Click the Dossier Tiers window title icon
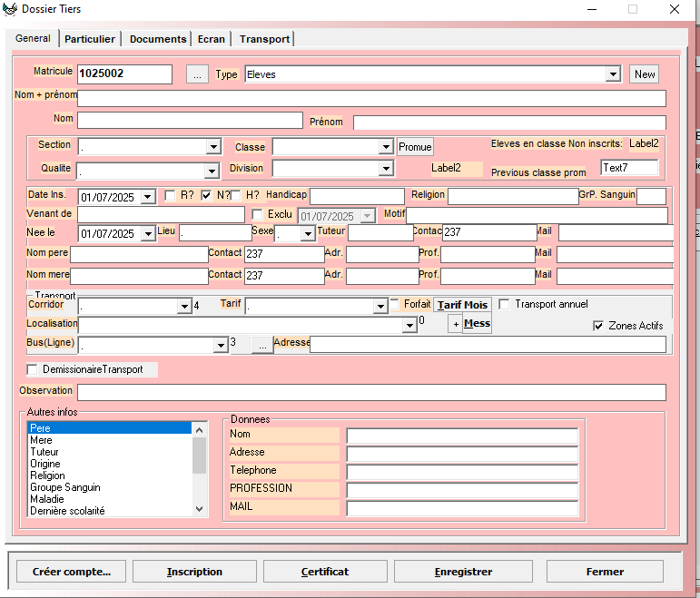Screen dimensions: 700x598 click(x=10, y=9)
